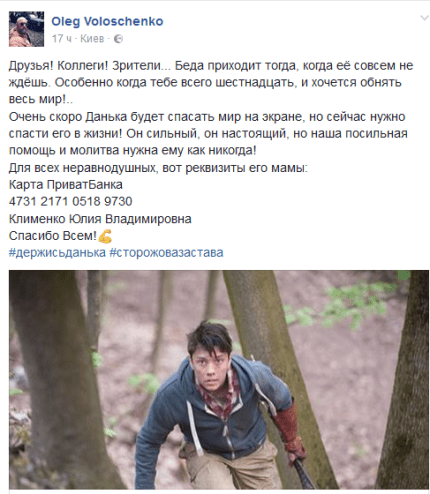The image size is (430, 494).
Task: Click the Oleg Voloschenko name link
Action: click(x=107, y=21)
